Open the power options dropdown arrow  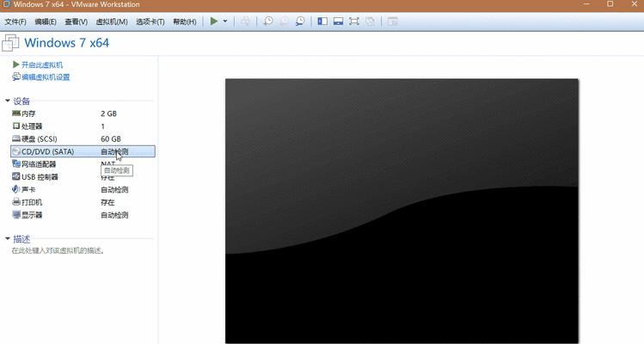point(225,21)
